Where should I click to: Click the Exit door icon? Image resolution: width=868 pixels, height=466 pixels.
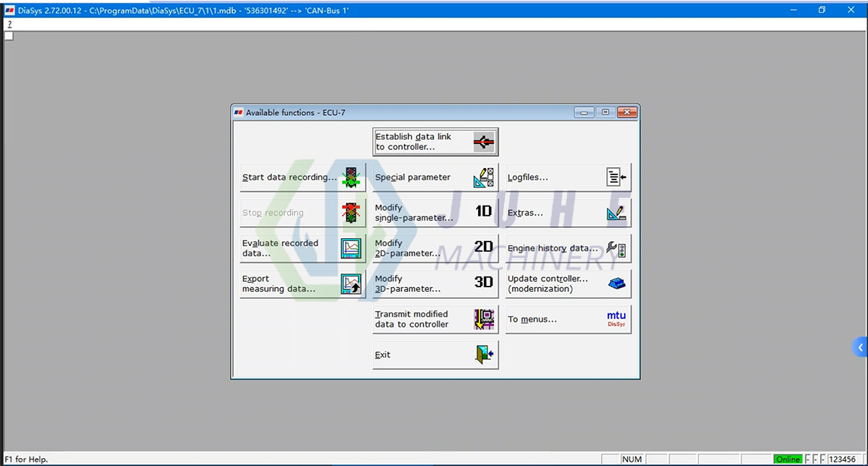tap(484, 355)
